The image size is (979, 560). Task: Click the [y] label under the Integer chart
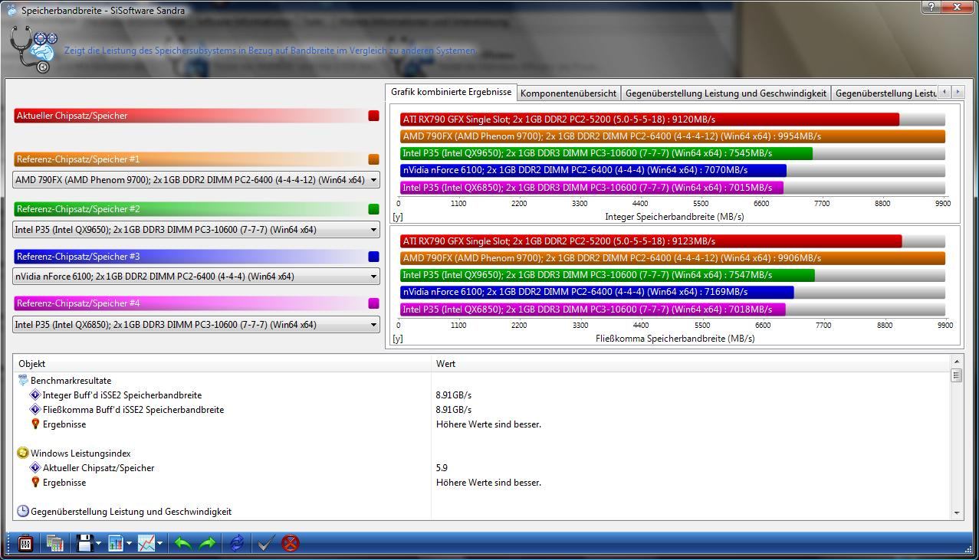(398, 217)
